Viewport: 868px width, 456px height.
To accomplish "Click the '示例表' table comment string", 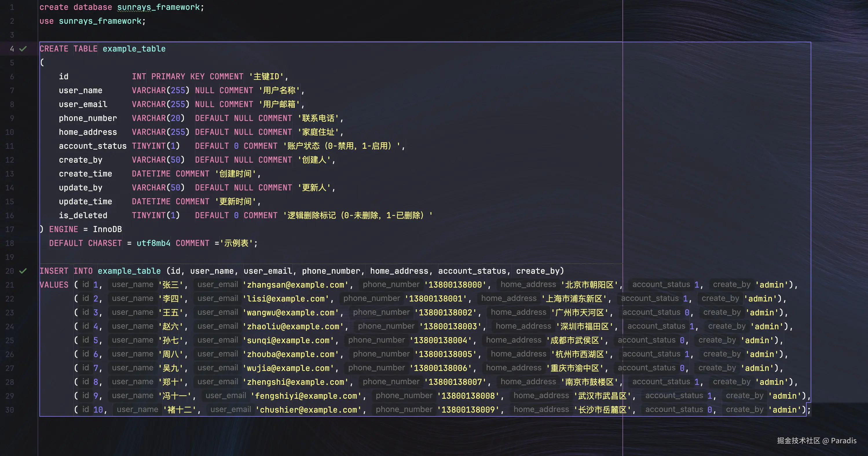I will click(x=236, y=243).
